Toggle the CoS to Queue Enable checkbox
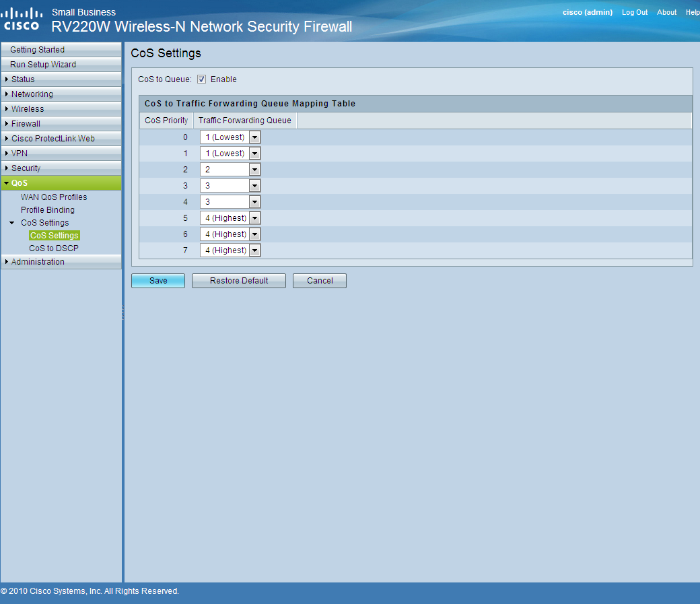 (x=202, y=79)
